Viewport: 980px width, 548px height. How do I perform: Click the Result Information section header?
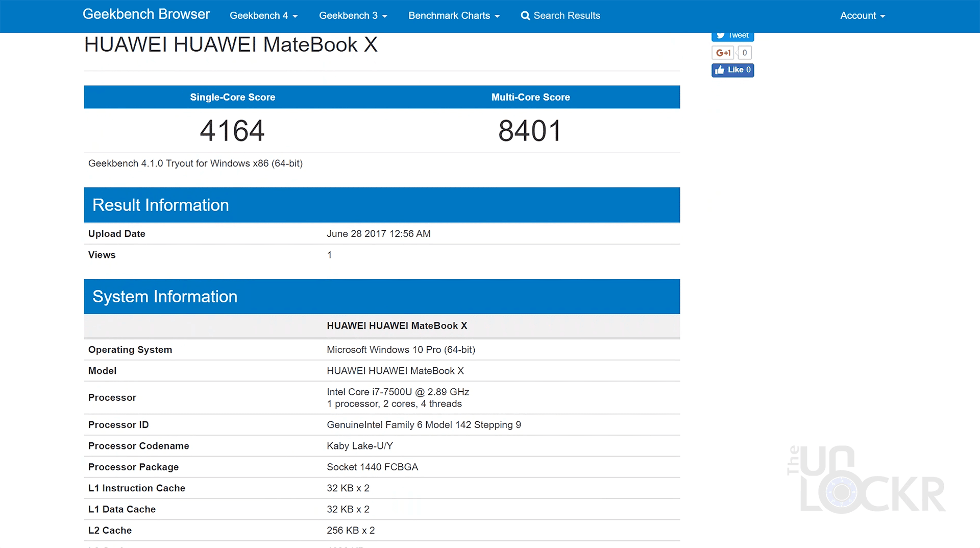160,205
